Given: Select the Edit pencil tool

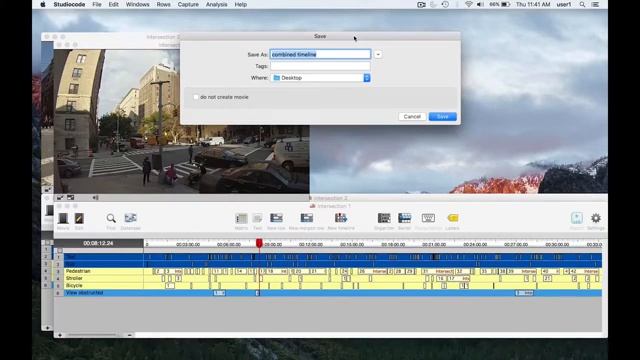Looking at the screenshot, I should point(79,219).
